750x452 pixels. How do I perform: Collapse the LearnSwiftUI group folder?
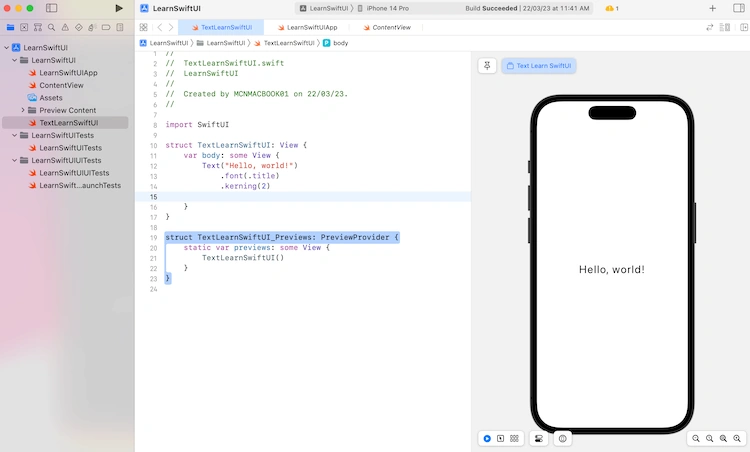click(14, 60)
